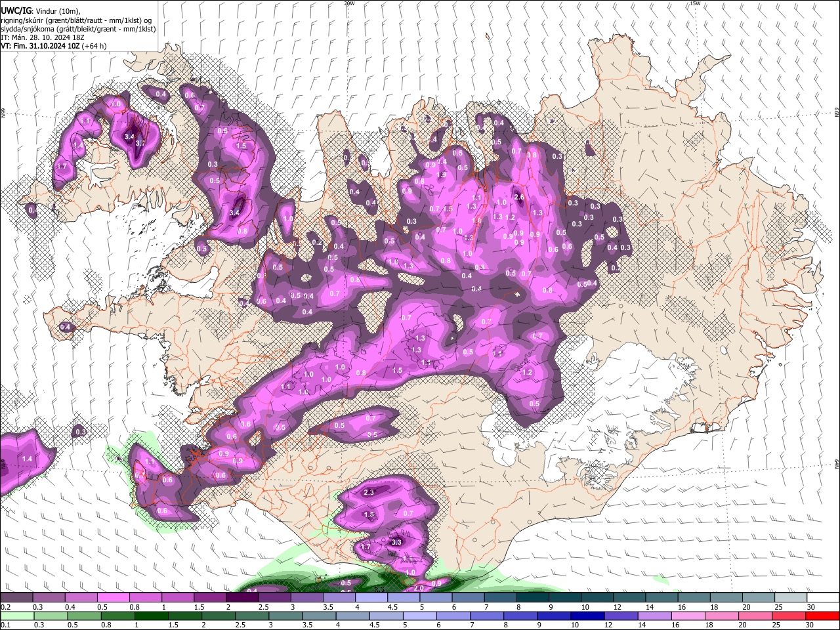Click the '0.1' legend label

[5, 625]
